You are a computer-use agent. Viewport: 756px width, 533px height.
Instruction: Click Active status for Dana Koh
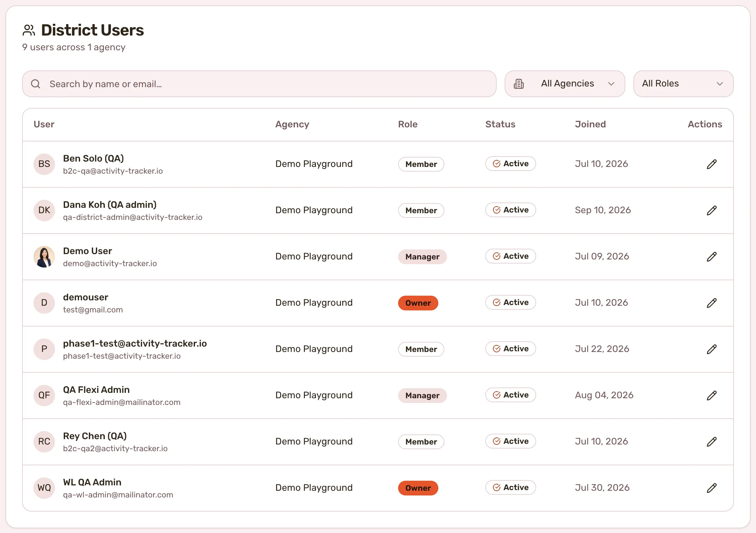(x=511, y=210)
